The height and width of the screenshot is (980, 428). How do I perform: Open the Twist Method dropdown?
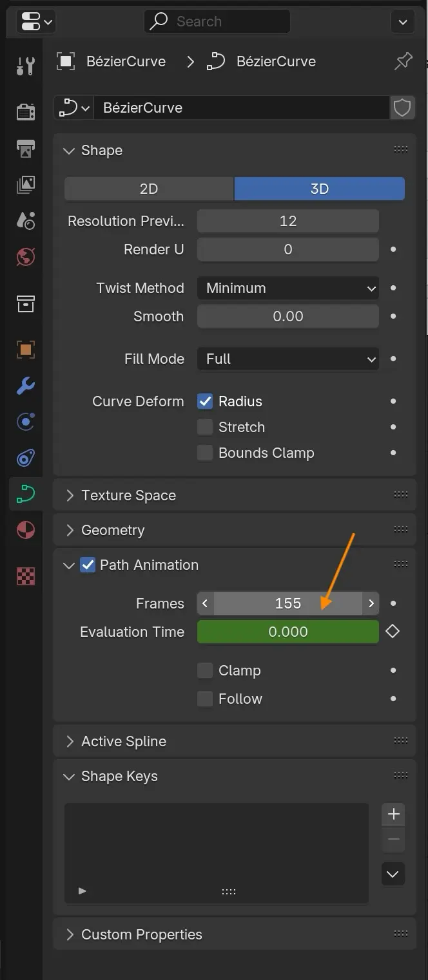pos(287,288)
